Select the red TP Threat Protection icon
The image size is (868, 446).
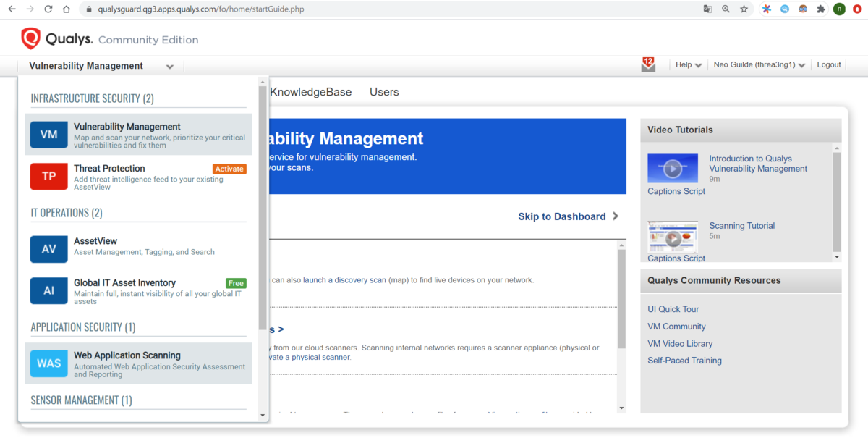point(48,176)
